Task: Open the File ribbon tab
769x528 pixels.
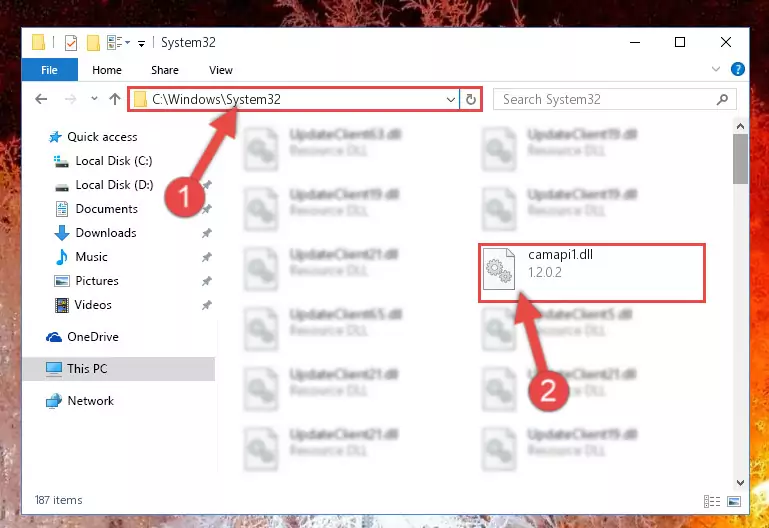Action: click(49, 70)
